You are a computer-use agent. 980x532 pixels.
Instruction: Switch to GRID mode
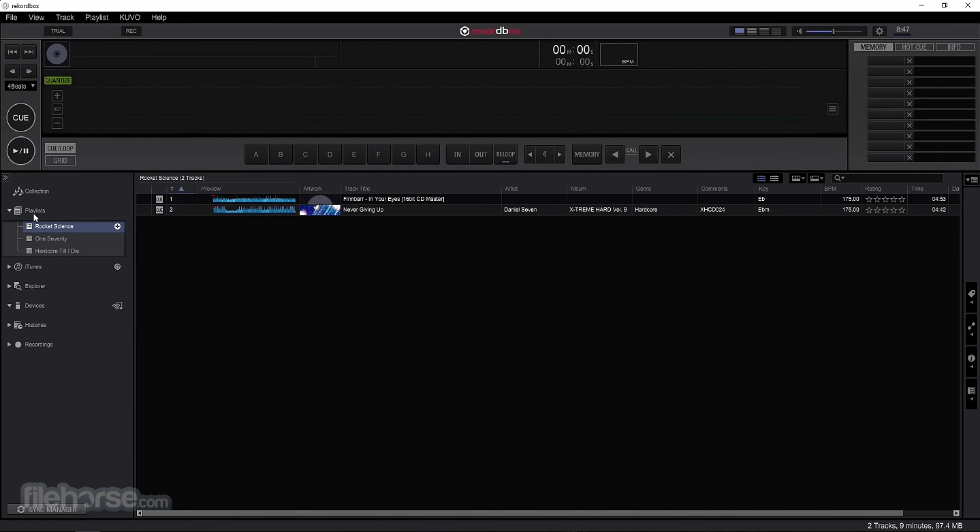60,161
